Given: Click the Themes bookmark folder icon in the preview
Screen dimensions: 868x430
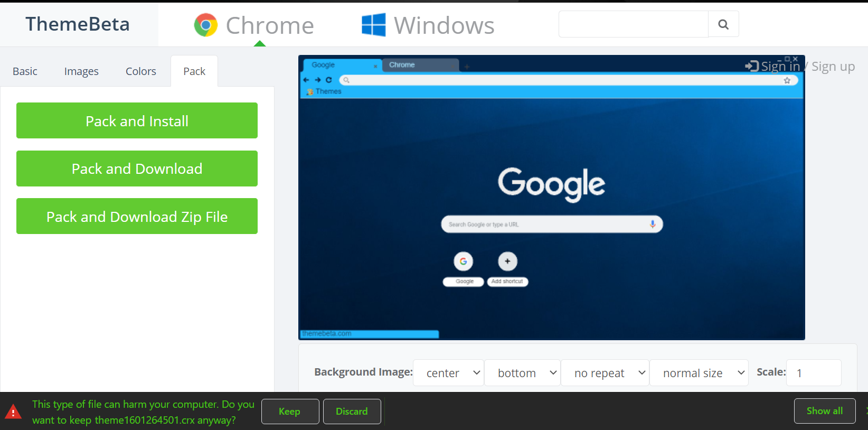Looking at the screenshot, I should (310, 92).
